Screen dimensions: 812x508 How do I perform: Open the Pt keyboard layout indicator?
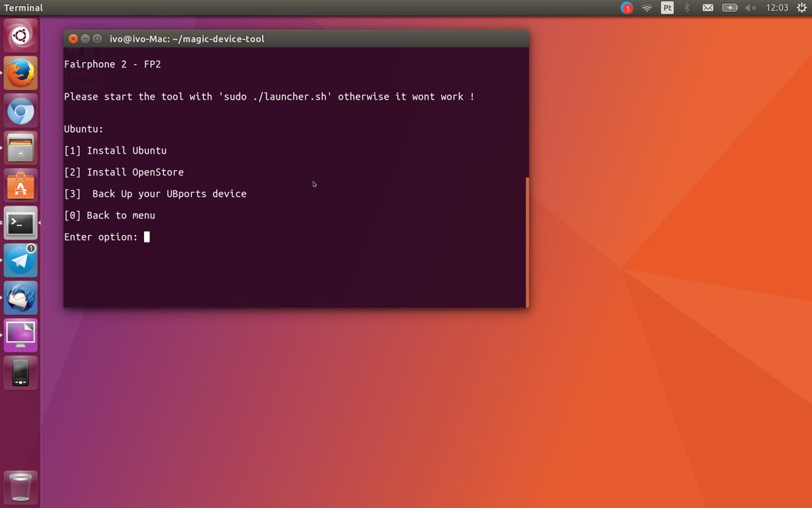667,8
